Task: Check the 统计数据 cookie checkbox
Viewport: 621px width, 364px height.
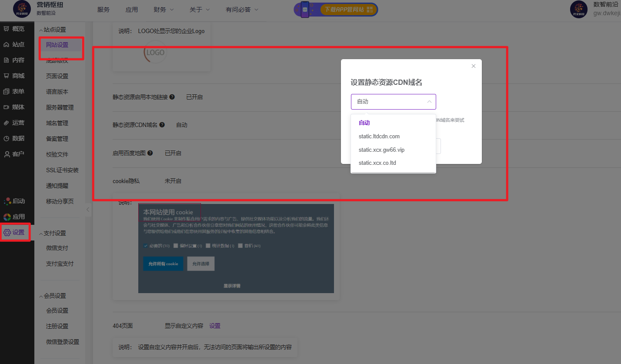Action: tap(208, 246)
